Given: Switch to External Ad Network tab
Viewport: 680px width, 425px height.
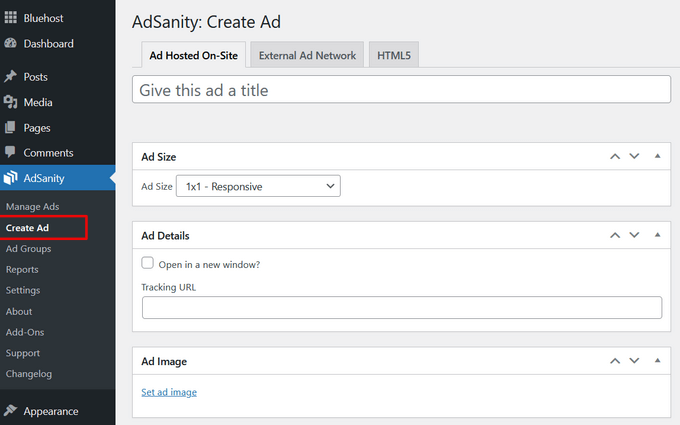Looking at the screenshot, I should coord(307,56).
